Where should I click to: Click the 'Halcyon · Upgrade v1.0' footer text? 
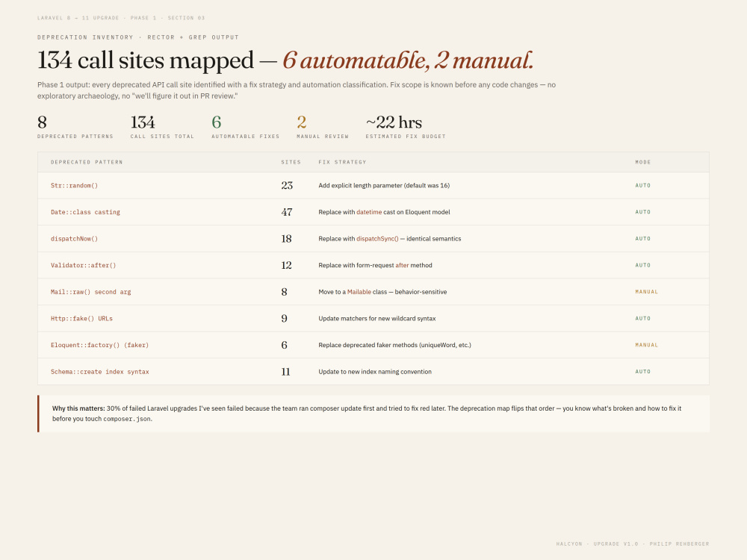[x=632, y=544]
